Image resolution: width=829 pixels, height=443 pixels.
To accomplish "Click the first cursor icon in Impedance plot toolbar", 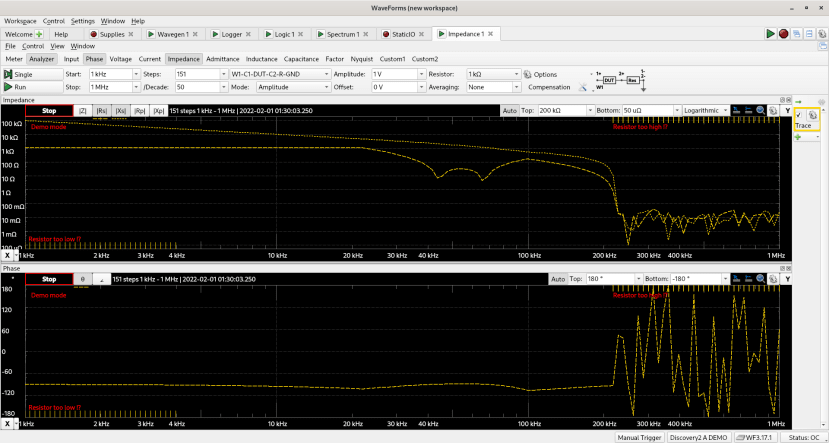I will [x=736, y=110].
